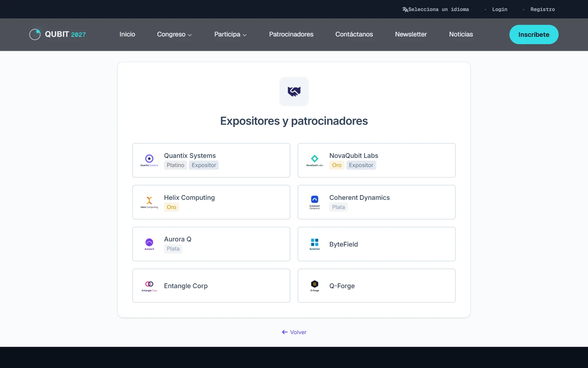Open the Entangle Corp sponsor name
The image size is (588, 368).
(186, 286)
